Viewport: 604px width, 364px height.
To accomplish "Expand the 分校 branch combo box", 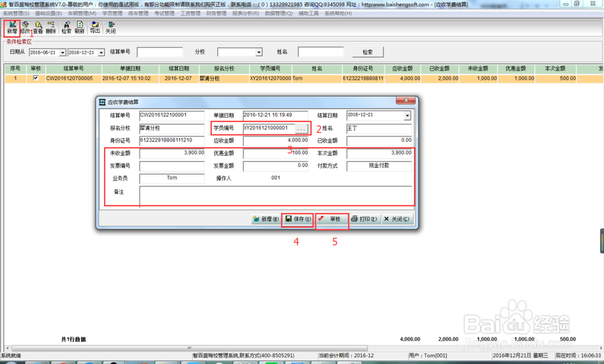I will click(259, 52).
